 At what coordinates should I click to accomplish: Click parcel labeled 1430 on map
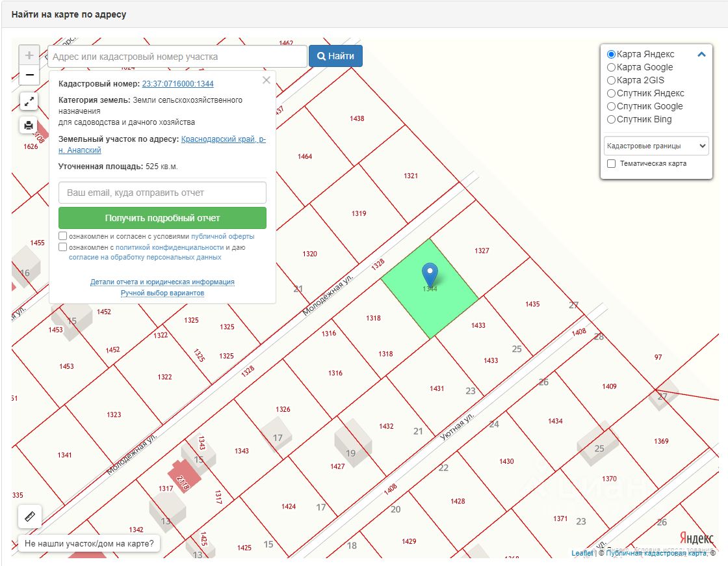pos(506,461)
